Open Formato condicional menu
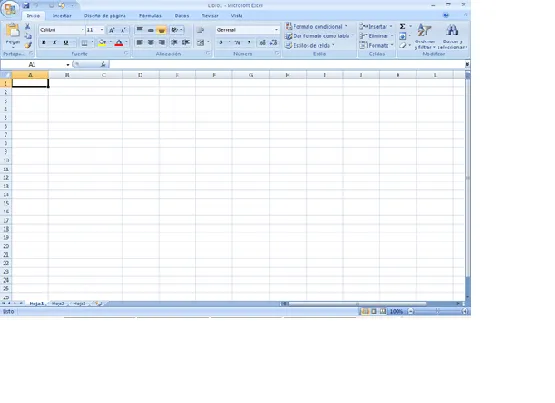This screenshot has width=555, height=403. click(316, 27)
